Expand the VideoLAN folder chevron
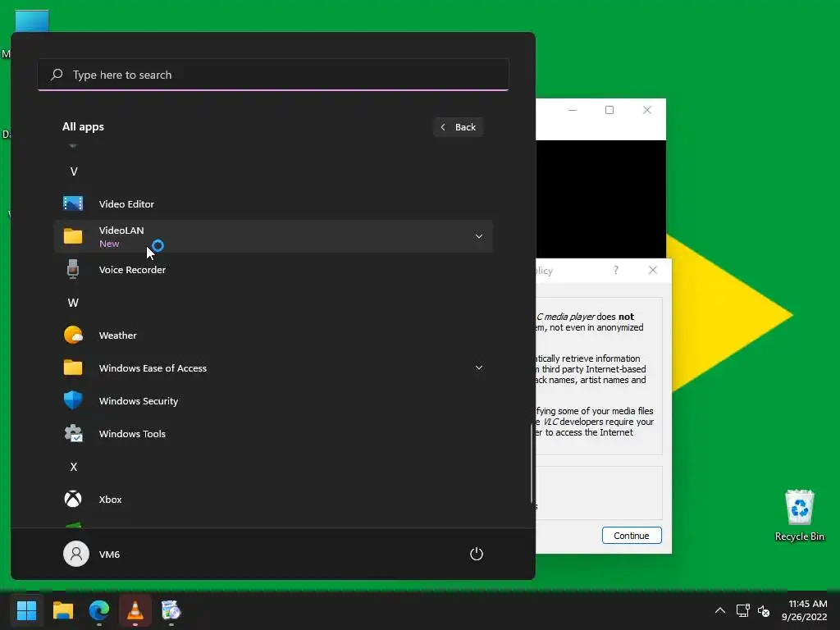 pos(479,236)
